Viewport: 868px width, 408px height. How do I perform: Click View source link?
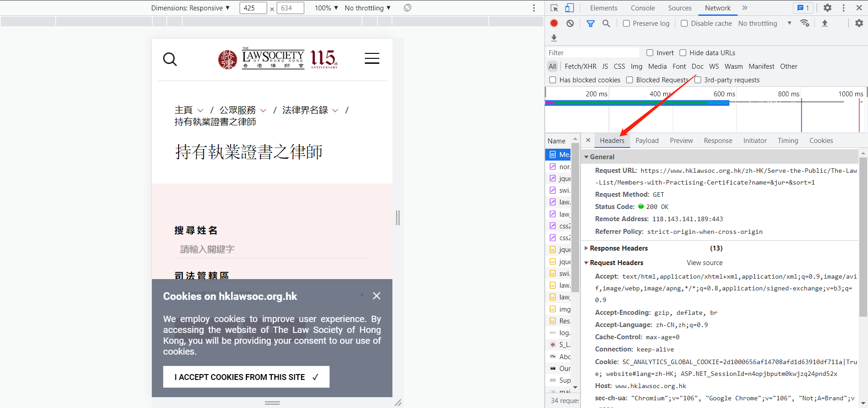[x=704, y=263]
